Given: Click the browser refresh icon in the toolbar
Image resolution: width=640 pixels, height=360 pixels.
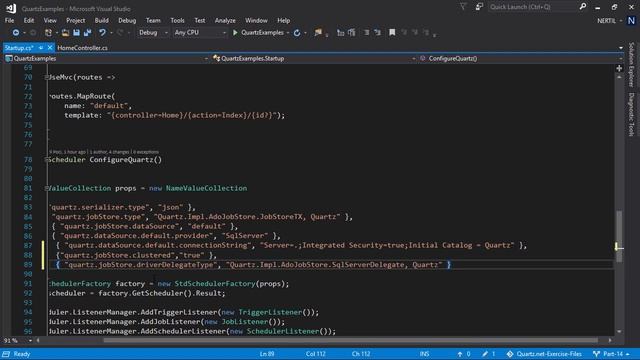Looking at the screenshot, I should [x=297, y=33].
